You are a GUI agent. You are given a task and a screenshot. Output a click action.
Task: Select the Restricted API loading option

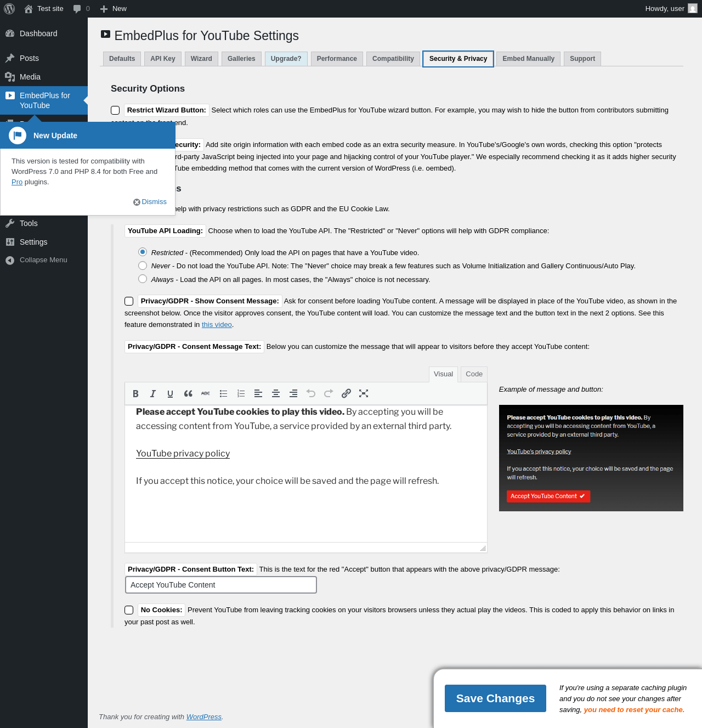click(143, 252)
